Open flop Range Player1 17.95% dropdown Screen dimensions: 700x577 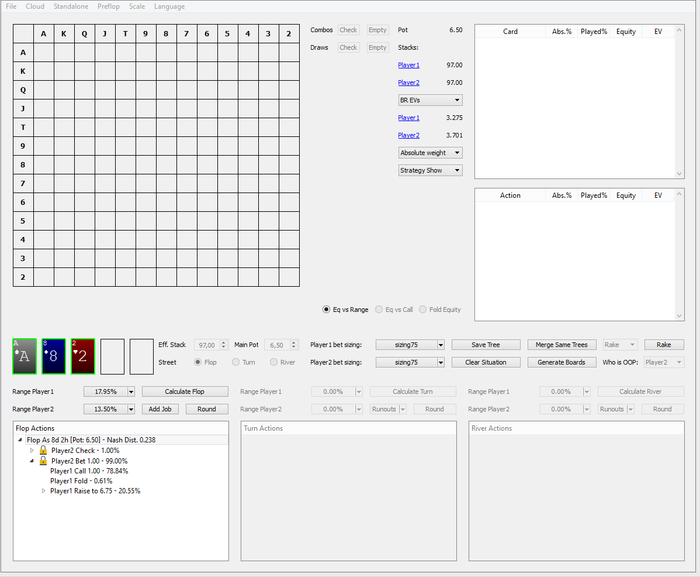[131, 392]
